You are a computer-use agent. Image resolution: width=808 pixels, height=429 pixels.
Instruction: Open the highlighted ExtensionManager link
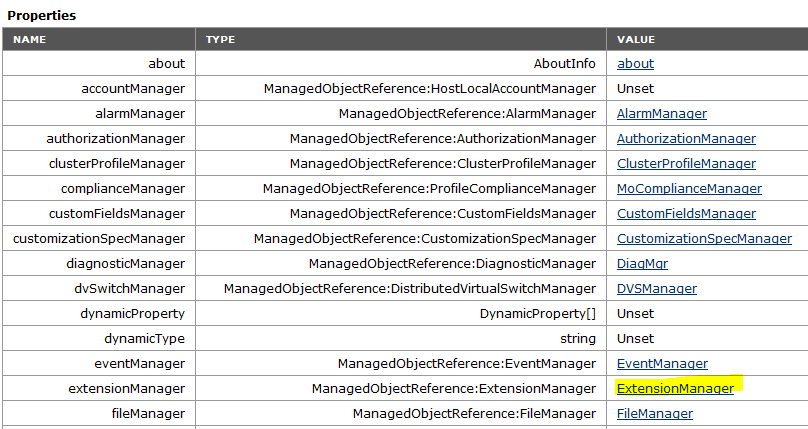pyautogui.click(x=675, y=388)
